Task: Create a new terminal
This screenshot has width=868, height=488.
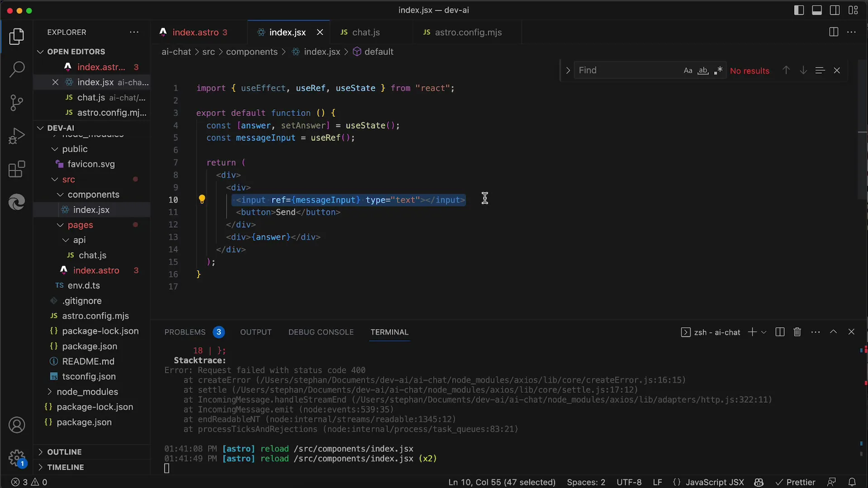Action: coord(752,332)
